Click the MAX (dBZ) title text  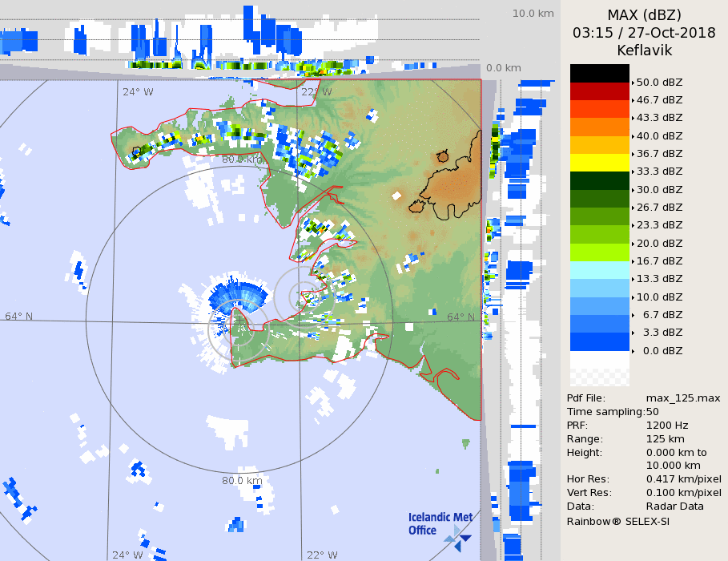click(644, 15)
